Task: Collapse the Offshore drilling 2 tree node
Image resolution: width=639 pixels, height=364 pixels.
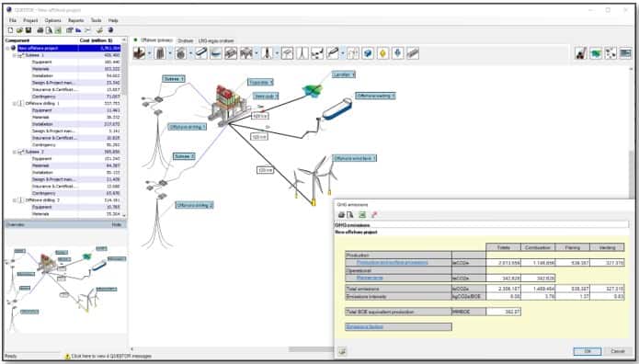Action: [x=15, y=200]
